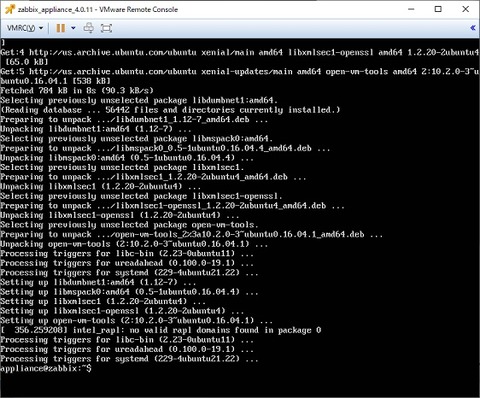Click Selecting previously unselected package libxmlsec1-openssl line
The height and width of the screenshot is (398, 480).
[x=141, y=196]
